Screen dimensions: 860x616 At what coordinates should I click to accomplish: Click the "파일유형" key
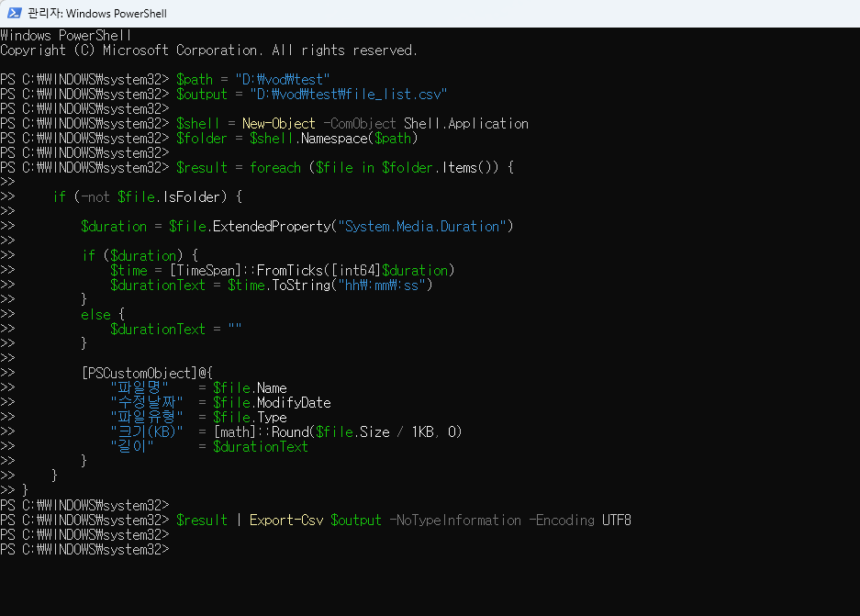point(147,418)
